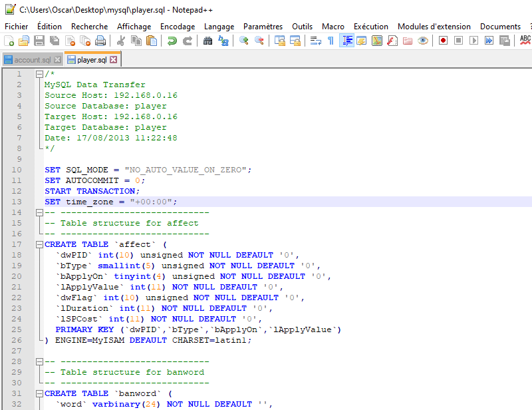The width and height of the screenshot is (532, 410).
Task: Show the Document Map panel icon
Action: click(377, 41)
